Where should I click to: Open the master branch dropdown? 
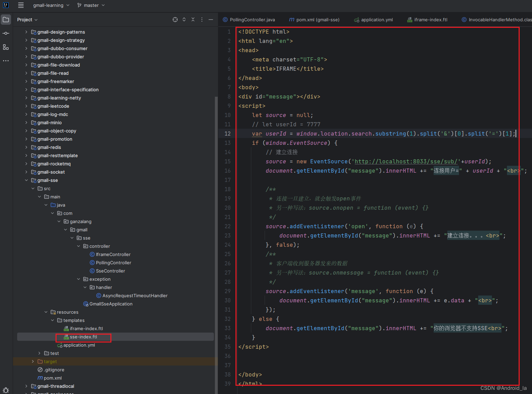pos(91,5)
